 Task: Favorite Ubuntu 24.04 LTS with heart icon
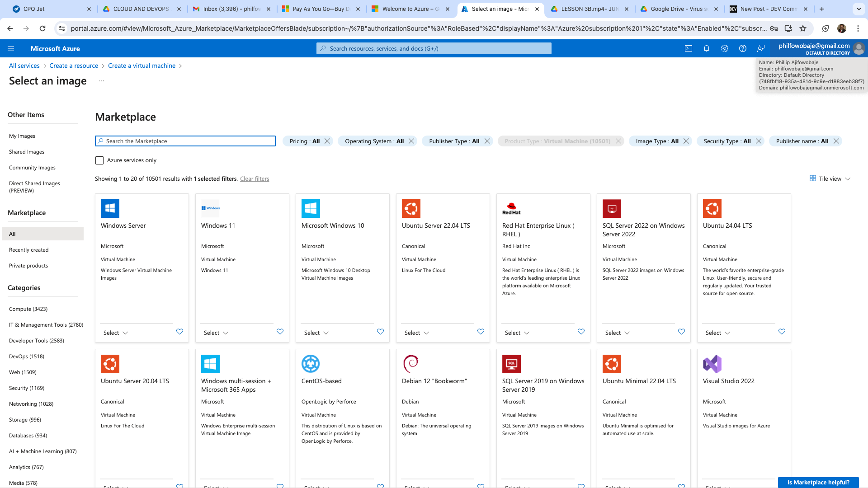coord(782,332)
